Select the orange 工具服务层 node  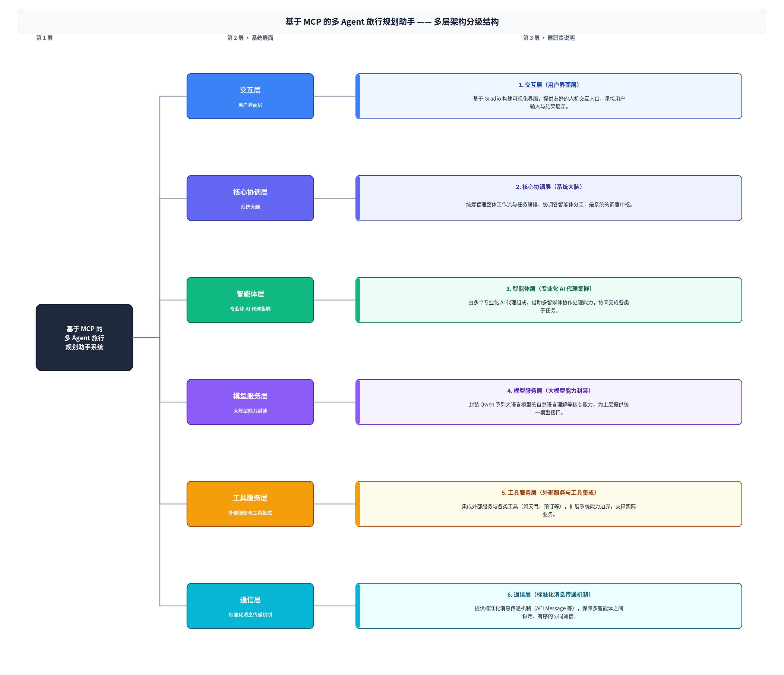250,504
